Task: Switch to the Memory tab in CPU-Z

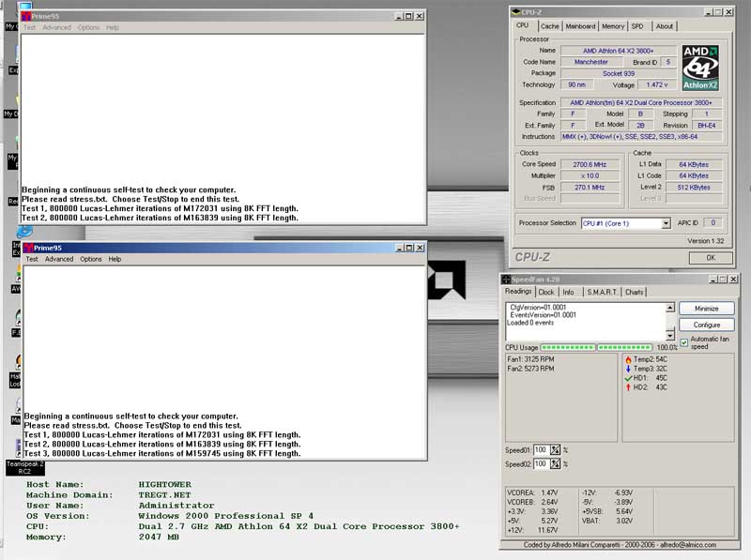Action: [x=613, y=26]
